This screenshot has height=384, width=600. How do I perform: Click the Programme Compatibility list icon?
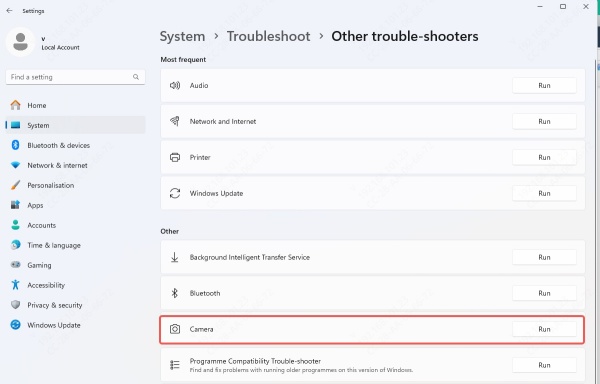pos(175,365)
